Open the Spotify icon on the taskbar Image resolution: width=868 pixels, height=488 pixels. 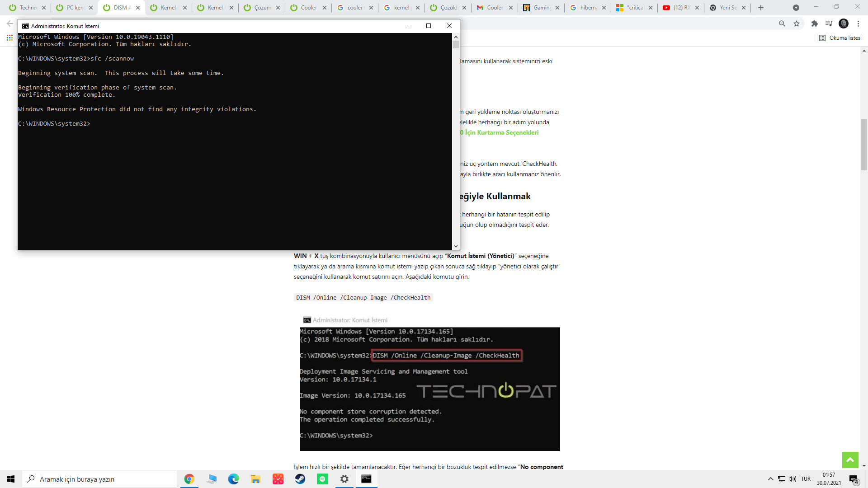[322, 479]
